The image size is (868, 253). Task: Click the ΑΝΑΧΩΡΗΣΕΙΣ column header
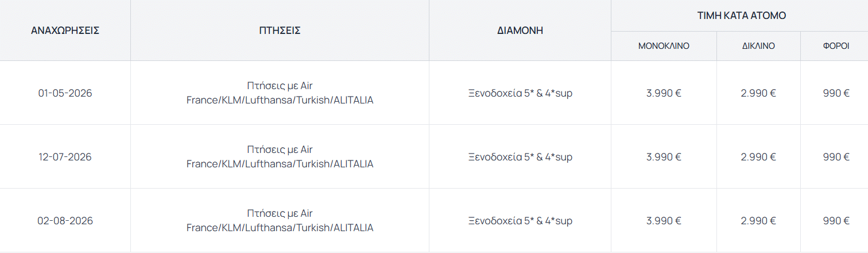coord(65,30)
